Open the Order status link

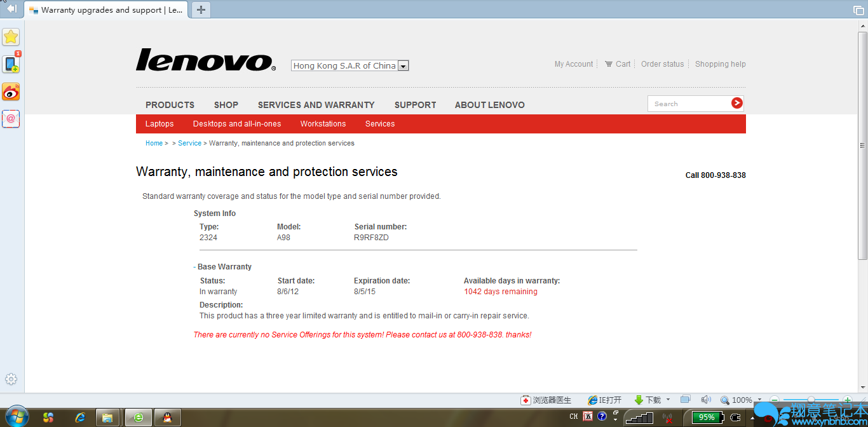pyautogui.click(x=663, y=64)
